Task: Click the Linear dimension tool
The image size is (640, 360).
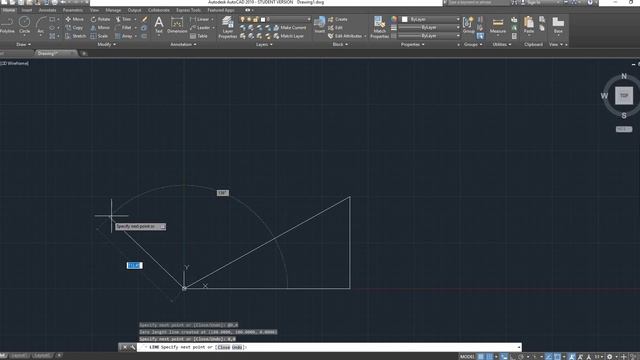Action: point(200,19)
